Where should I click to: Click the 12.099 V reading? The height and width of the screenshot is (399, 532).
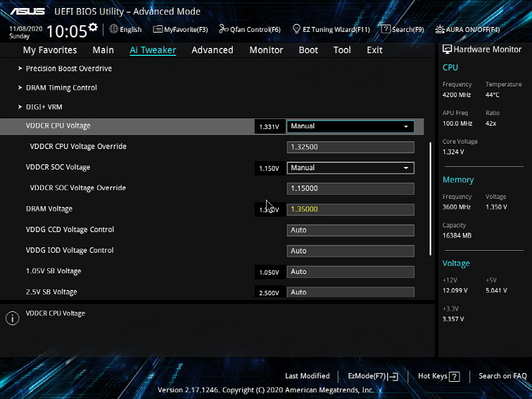455,291
